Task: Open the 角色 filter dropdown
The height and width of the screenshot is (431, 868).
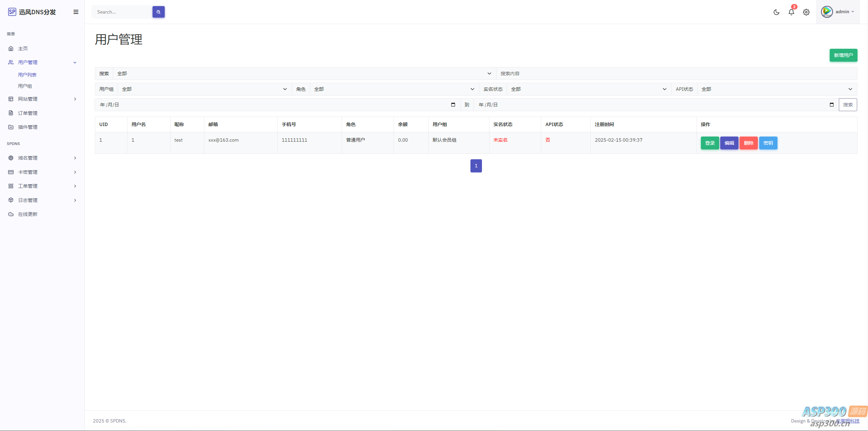Action: [394, 89]
